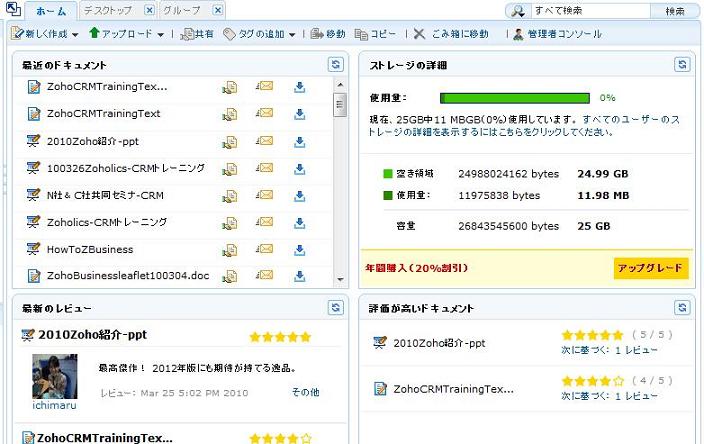
Task: Open the ichimaru reviewer profile link
Action: [x=54, y=405]
